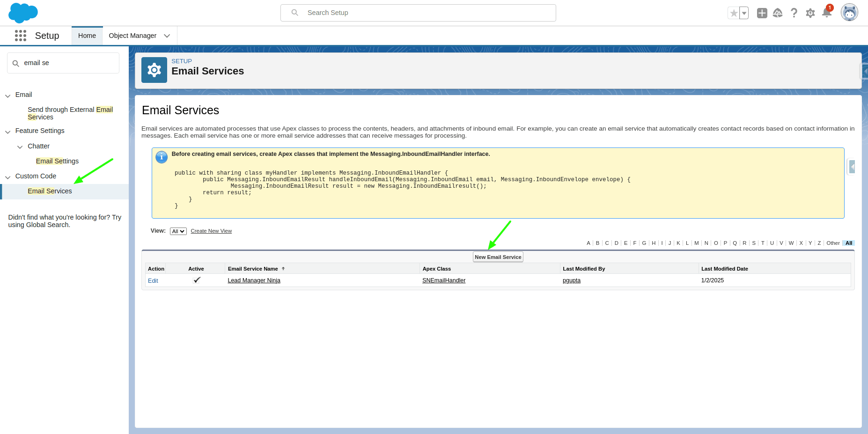Filter the list by letter A
Screen dimensions: 868x434
coord(588,243)
